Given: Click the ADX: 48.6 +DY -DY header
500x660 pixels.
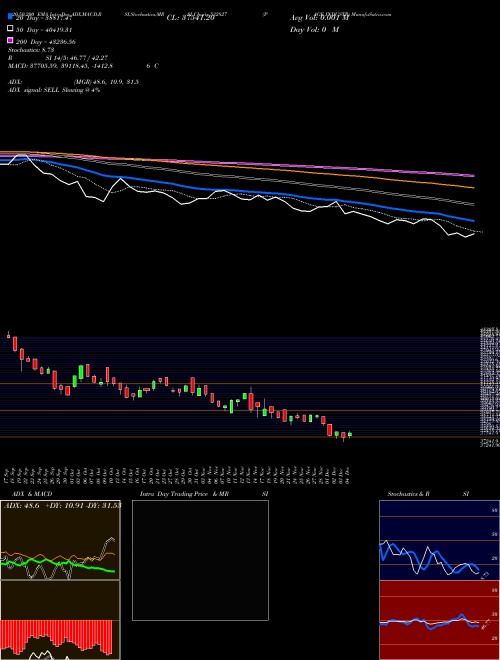Looking at the screenshot, I should [63, 505].
